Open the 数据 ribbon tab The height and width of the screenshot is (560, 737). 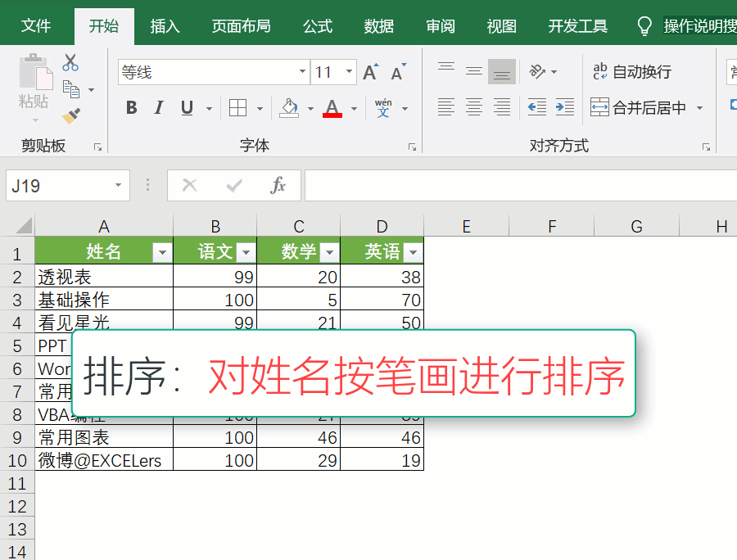point(379,26)
